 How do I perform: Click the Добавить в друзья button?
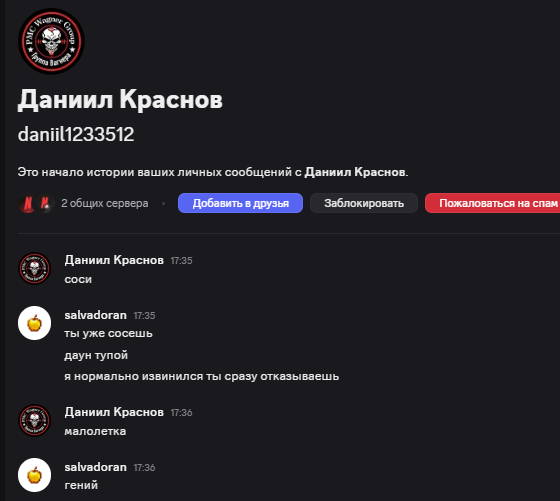(x=240, y=203)
